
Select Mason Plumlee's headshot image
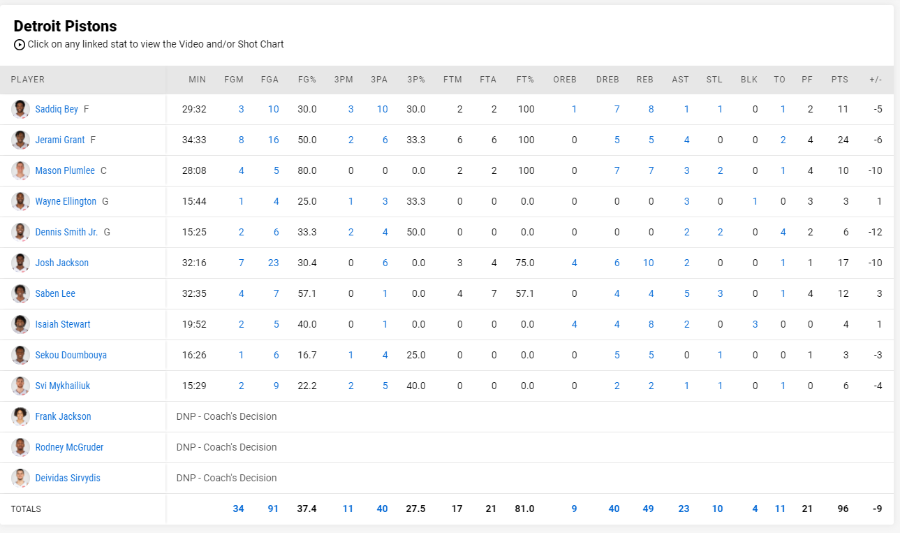pyautogui.click(x=20, y=171)
